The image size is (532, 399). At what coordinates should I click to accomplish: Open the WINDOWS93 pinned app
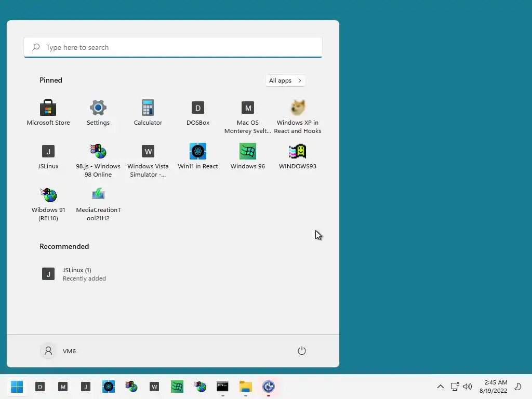point(298,157)
